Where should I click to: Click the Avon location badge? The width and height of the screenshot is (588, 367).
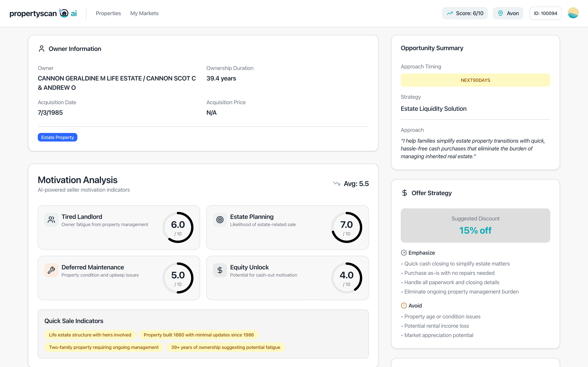click(508, 13)
